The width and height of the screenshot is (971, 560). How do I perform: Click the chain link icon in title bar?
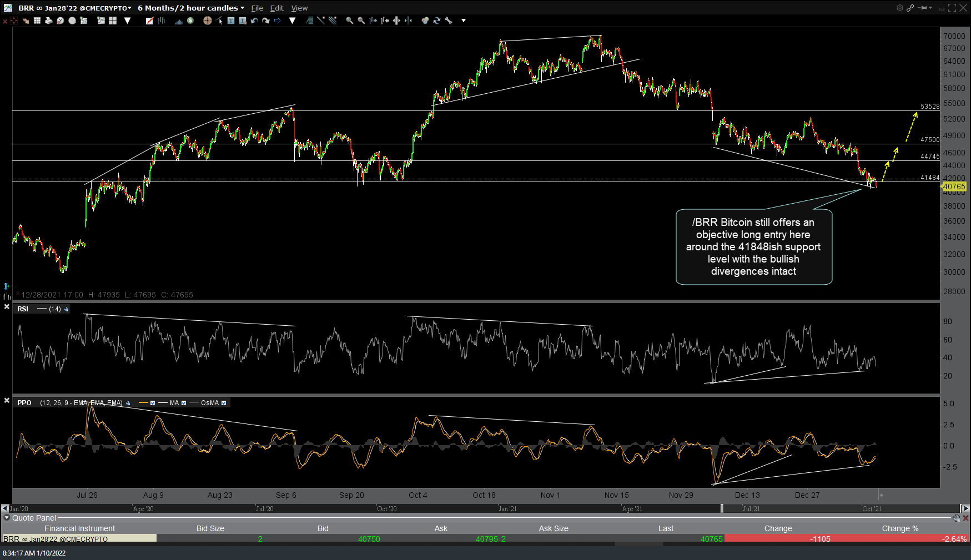pyautogui.click(x=910, y=8)
